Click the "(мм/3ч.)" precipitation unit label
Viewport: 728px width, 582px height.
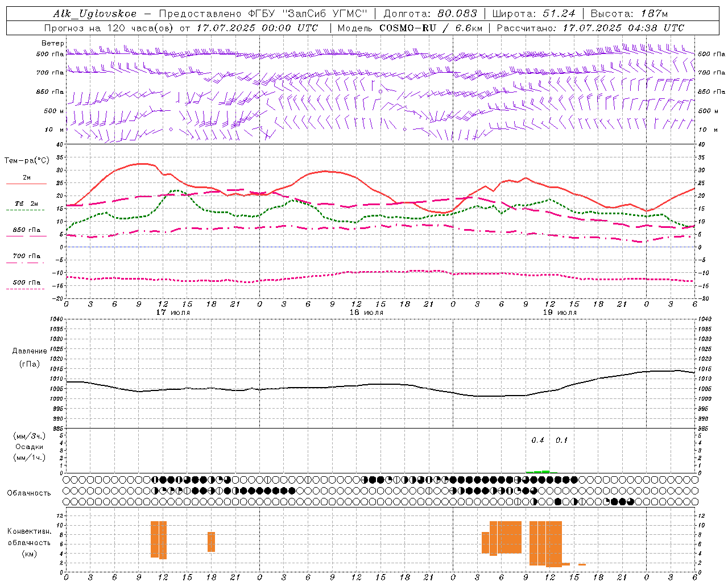click(x=30, y=436)
